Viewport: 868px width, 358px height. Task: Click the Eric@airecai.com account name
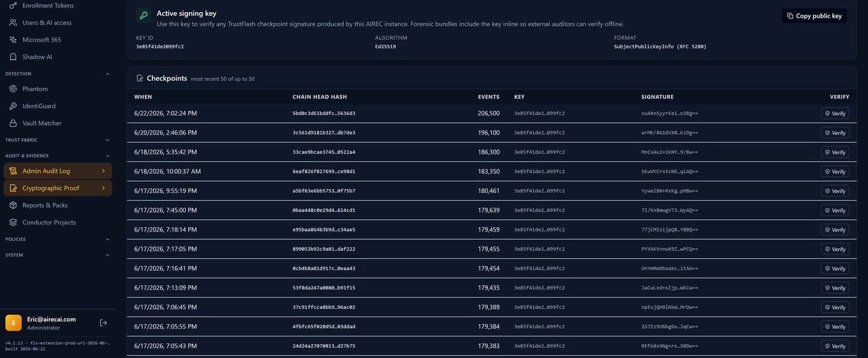tap(51, 319)
